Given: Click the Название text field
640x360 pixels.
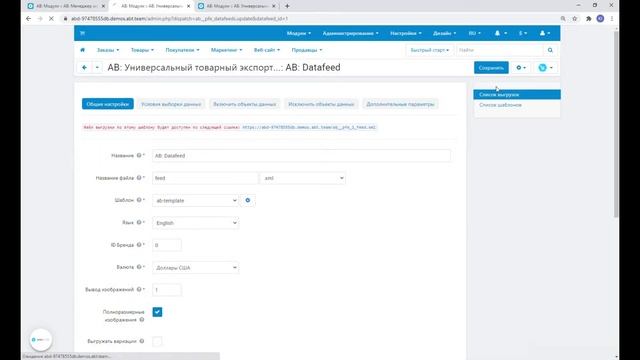Looking at the screenshot, I should [302, 156].
